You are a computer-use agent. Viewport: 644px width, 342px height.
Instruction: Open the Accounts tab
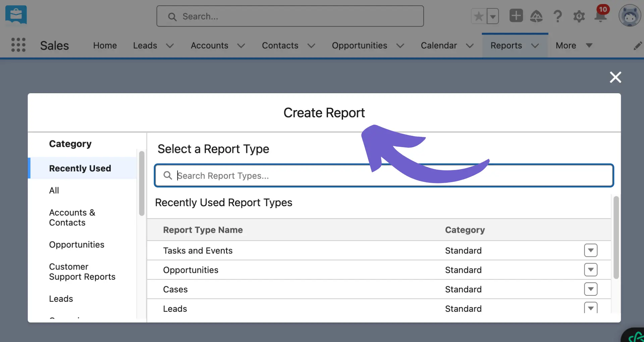[209, 45]
